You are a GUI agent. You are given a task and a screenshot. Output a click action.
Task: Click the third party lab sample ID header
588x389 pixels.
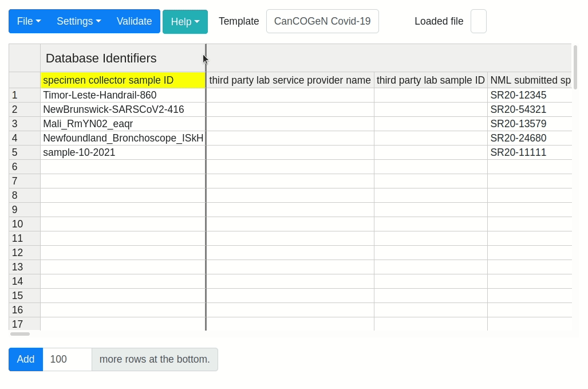(x=431, y=80)
